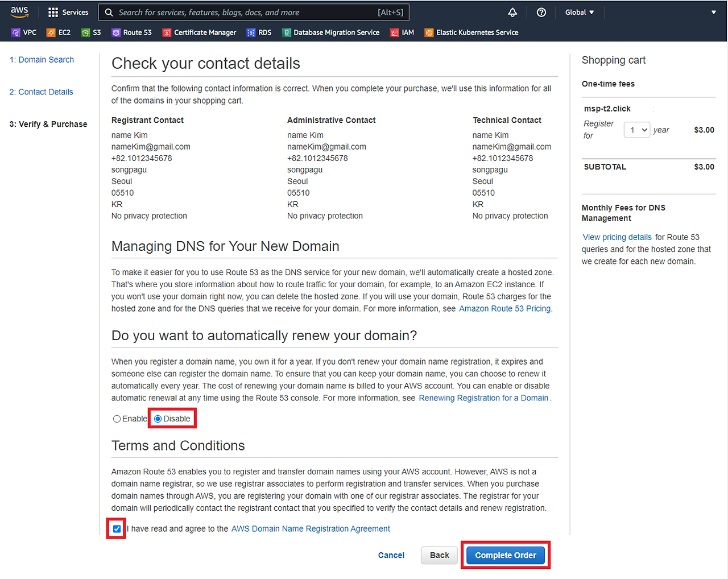Open notifications bell icon

click(x=512, y=12)
